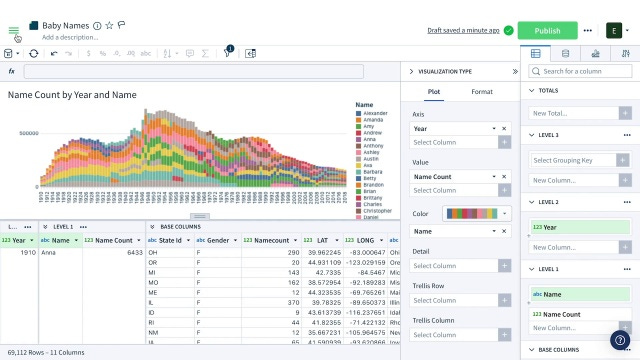
Task: Open the more options menu beside Publish
Action: (x=587, y=31)
